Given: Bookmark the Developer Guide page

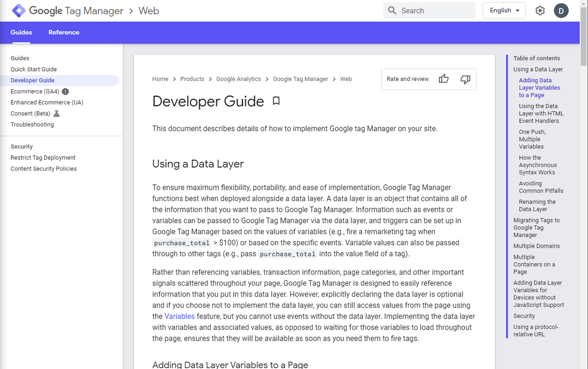Looking at the screenshot, I should pos(276,101).
